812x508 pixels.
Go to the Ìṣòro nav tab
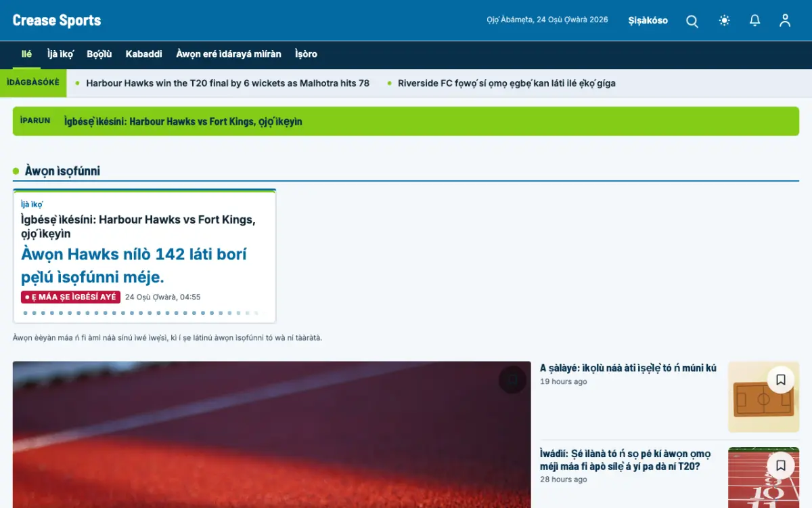pos(306,54)
